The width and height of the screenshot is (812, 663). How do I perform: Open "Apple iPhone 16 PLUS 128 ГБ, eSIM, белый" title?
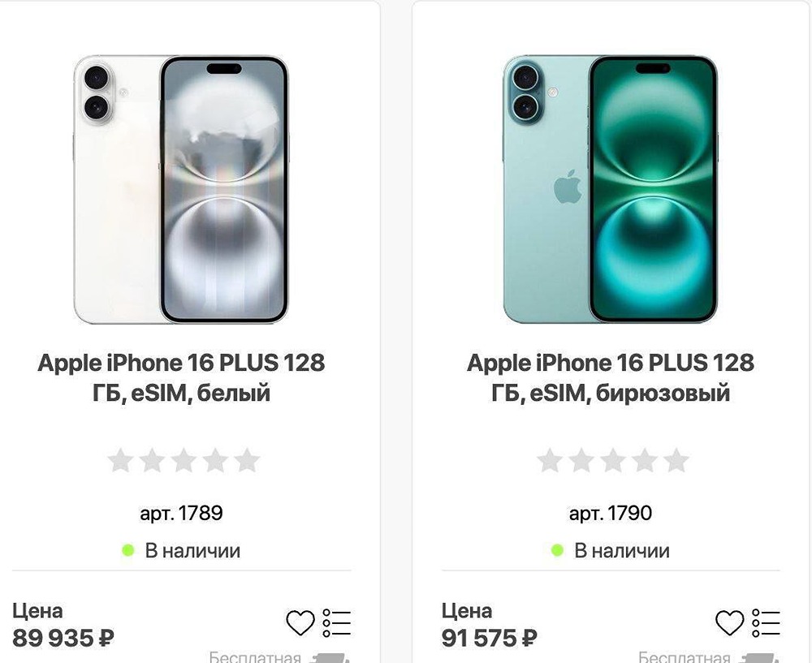pyautogui.click(x=181, y=377)
